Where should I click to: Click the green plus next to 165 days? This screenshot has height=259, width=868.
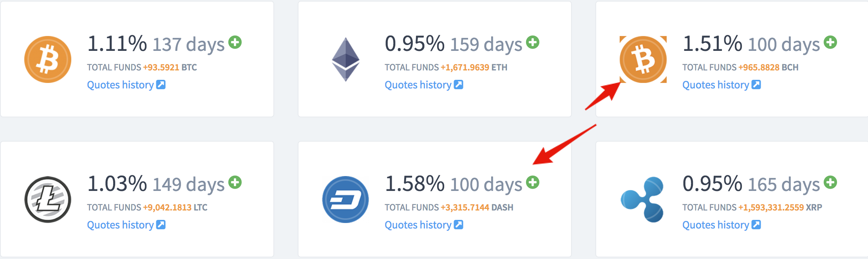pos(830,182)
